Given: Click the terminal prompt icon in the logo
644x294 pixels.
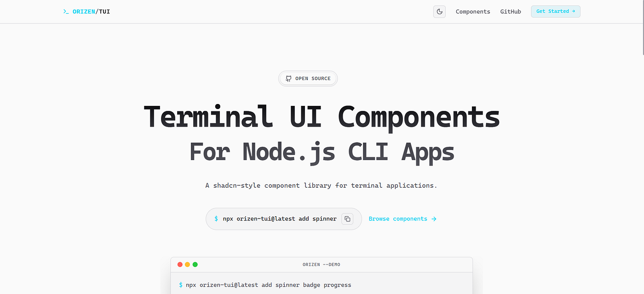Looking at the screenshot, I should 66,12.
